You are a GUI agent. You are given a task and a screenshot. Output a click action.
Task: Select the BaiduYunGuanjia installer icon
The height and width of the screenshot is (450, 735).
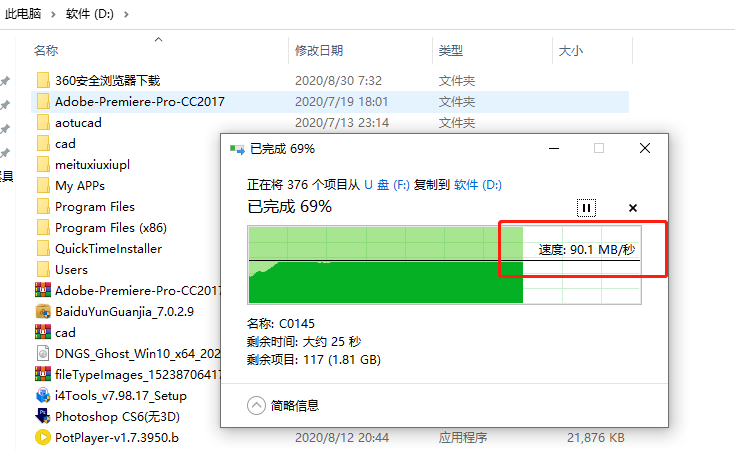[x=43, y=311]
